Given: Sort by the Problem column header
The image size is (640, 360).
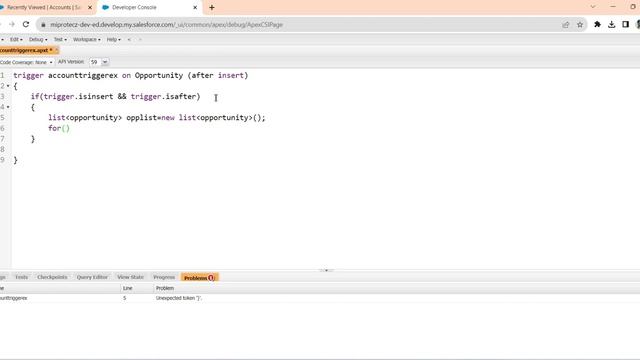Looking at the screenshot, I should pyautogui.click(x=396, y=288).
